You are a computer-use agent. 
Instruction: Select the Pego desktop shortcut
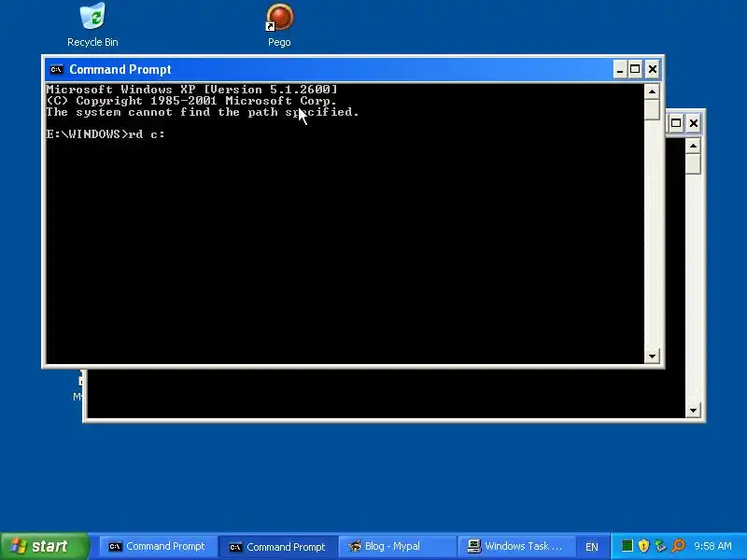point(279,25)
